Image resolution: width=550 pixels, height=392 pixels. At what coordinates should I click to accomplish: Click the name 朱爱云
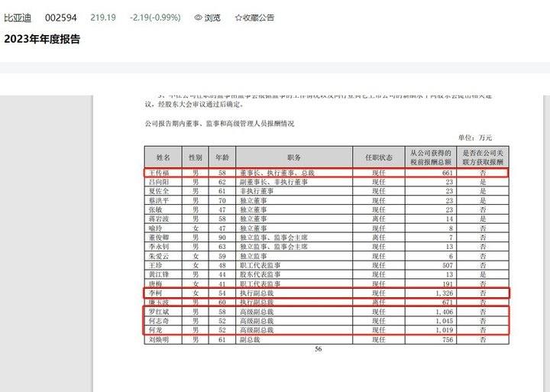(x=159, y=256)
